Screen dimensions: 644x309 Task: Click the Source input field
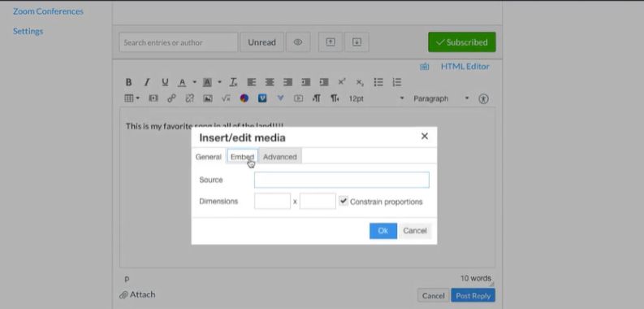(342, 181)
